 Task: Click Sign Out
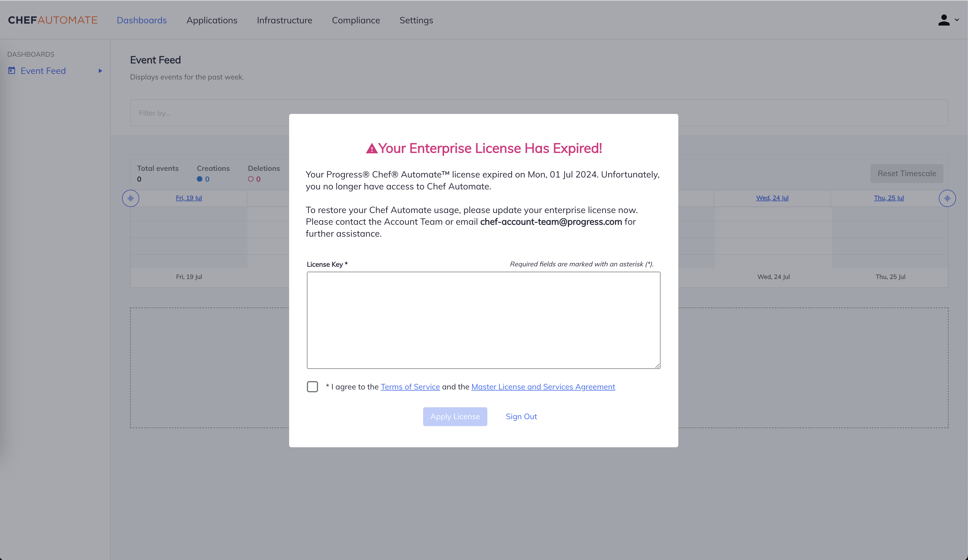coord(521,416)
